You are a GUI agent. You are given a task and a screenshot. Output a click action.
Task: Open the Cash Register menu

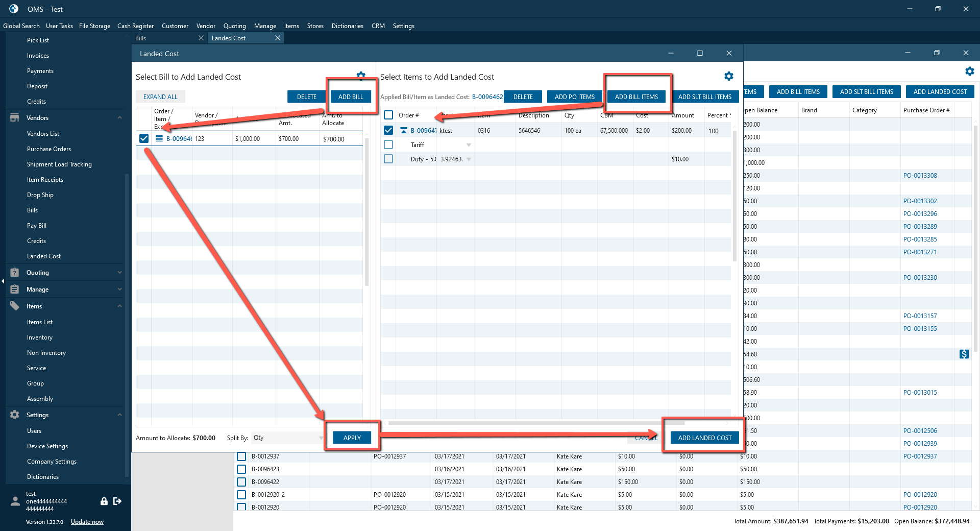click(x=135, y=26)
